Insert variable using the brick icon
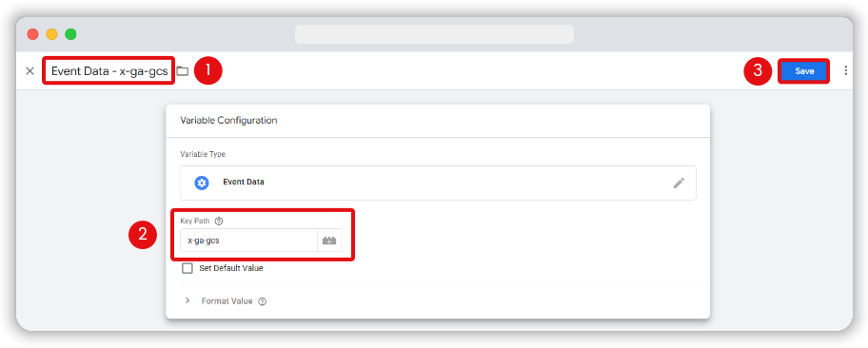The height and width of the screenshot is (348, 868). coord(329,241)
